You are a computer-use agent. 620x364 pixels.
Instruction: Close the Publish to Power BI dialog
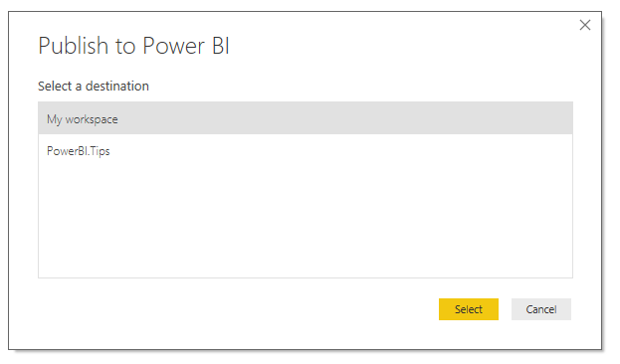(x=585, y=25)
